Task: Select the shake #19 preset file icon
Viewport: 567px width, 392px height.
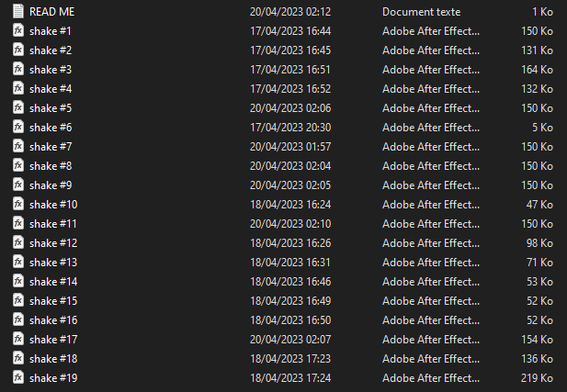Action: [18, 378]
